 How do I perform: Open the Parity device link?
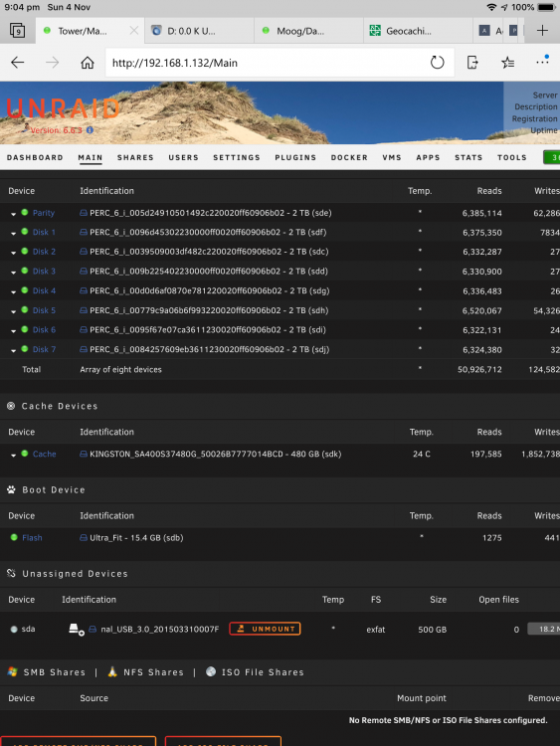44,213
